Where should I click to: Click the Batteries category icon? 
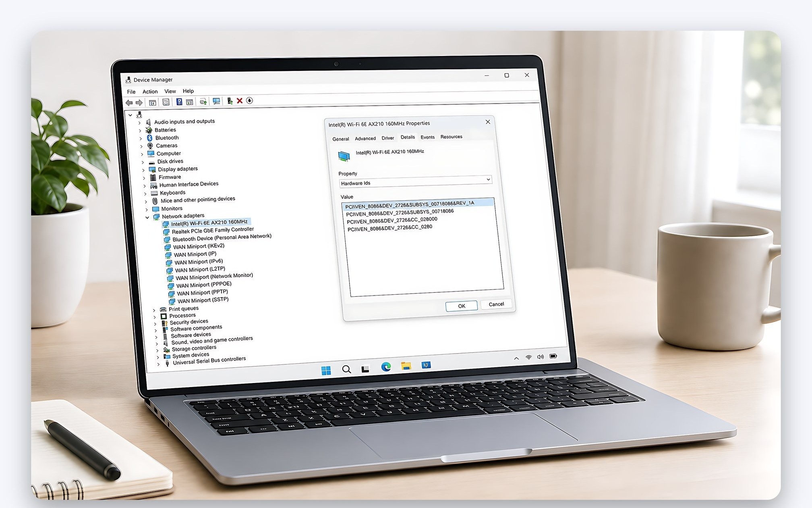pyautogui.click(x=149, y=130)
